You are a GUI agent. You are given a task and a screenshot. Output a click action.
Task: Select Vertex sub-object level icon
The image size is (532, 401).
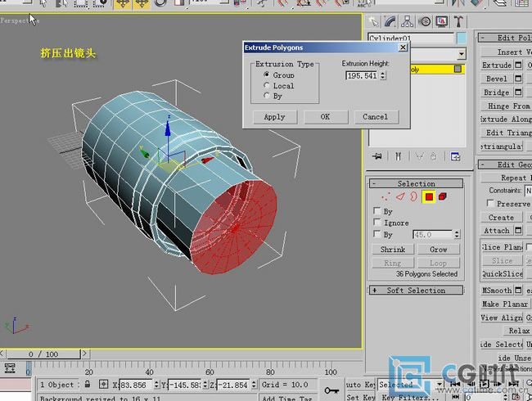pyautogui.click(x=385, y=196)
